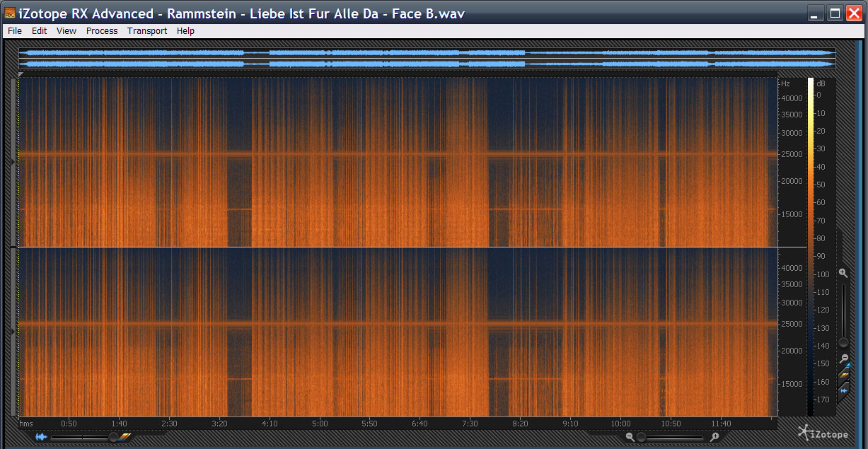Click the waveform/spectrogram blend slider knob
Screen dimensions: 868x449
click(x=112, y=437)
